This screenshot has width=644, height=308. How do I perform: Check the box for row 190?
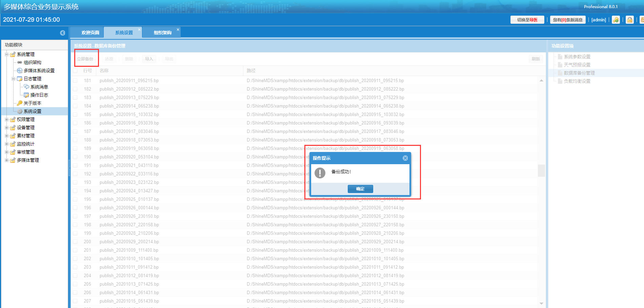pos(75,157)
